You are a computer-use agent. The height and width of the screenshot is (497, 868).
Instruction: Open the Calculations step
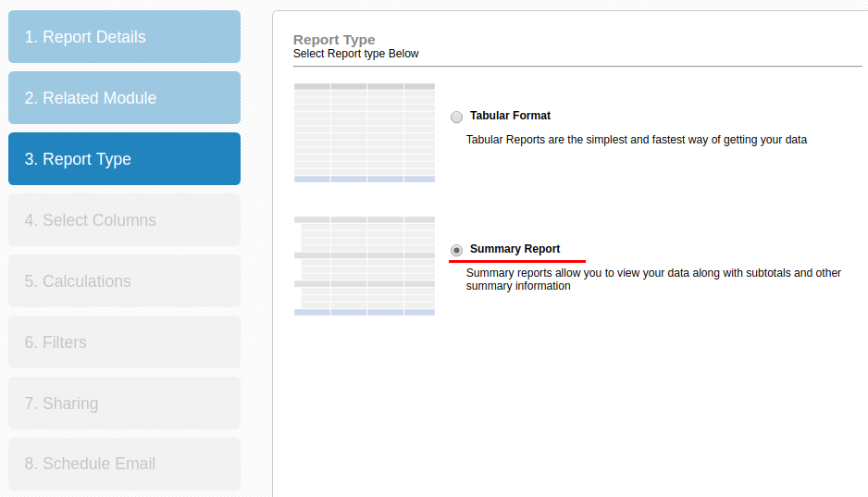point(124,281)
